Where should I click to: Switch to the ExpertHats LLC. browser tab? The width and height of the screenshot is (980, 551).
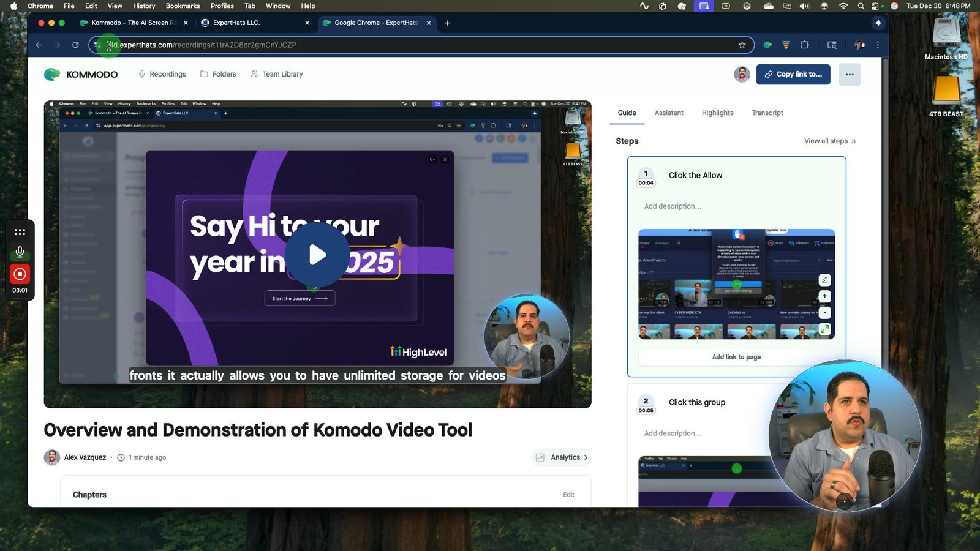pos(255,23)
